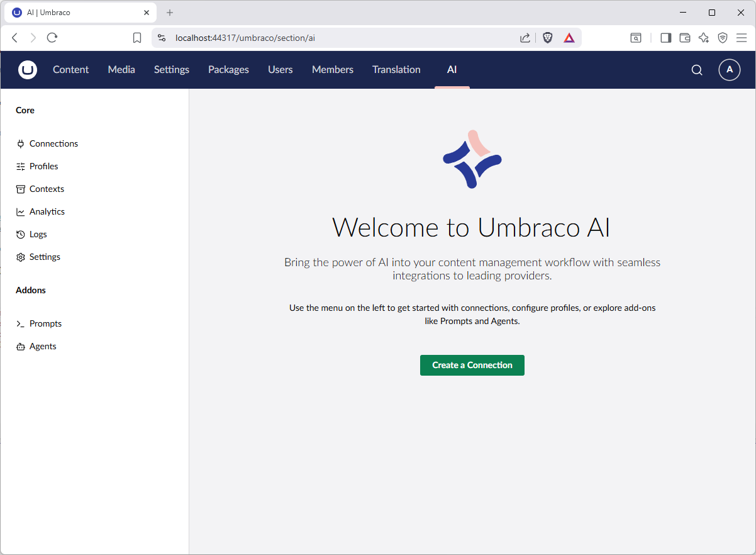
Task: Open the Connections sidebar item
Action: coord(53,143)
